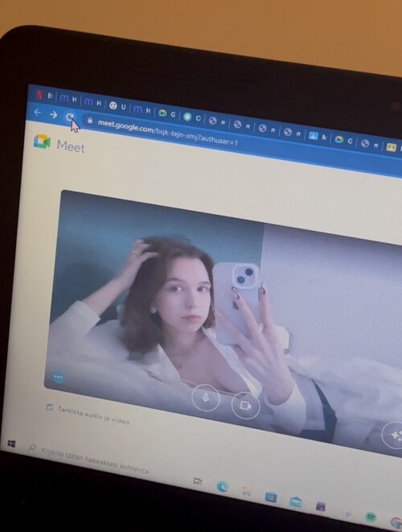Open the Mail app in taskbar
The width and height of the screenshot is (402, 532).
coord(296,502)
